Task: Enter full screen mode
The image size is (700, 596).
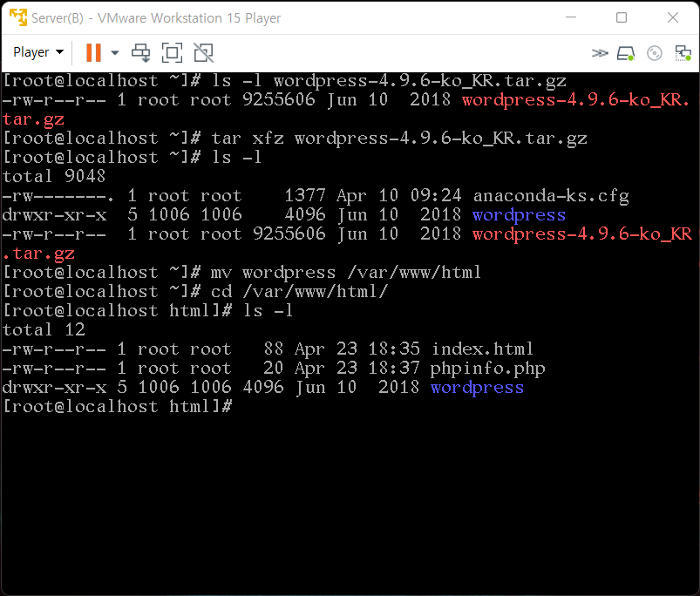Action: click(x=172, y=52)
